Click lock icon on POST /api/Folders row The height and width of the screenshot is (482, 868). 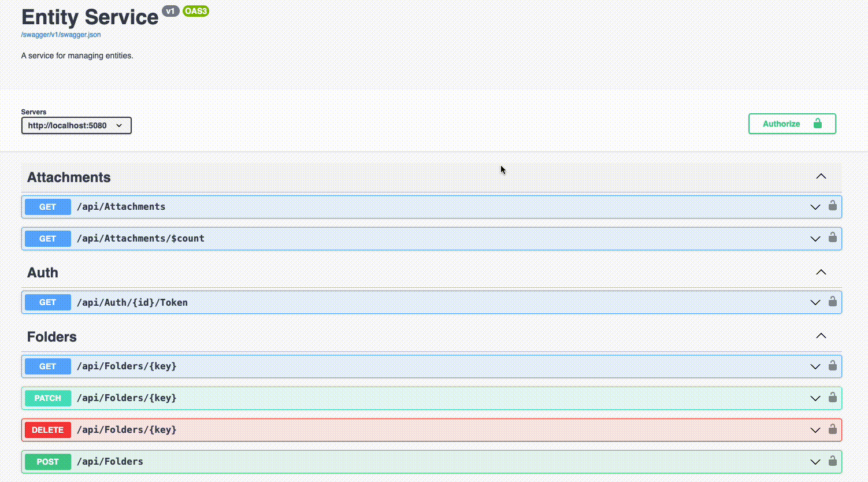[x=832, y=461]
